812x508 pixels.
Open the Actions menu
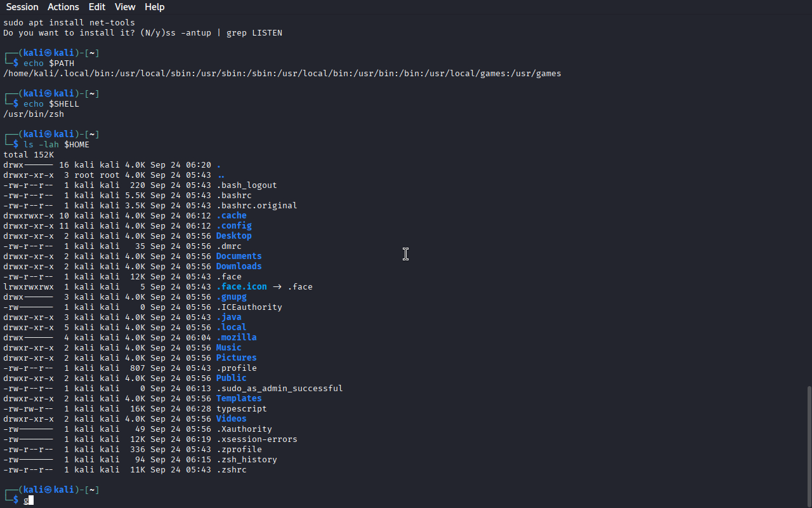click(x=63, y=7)
